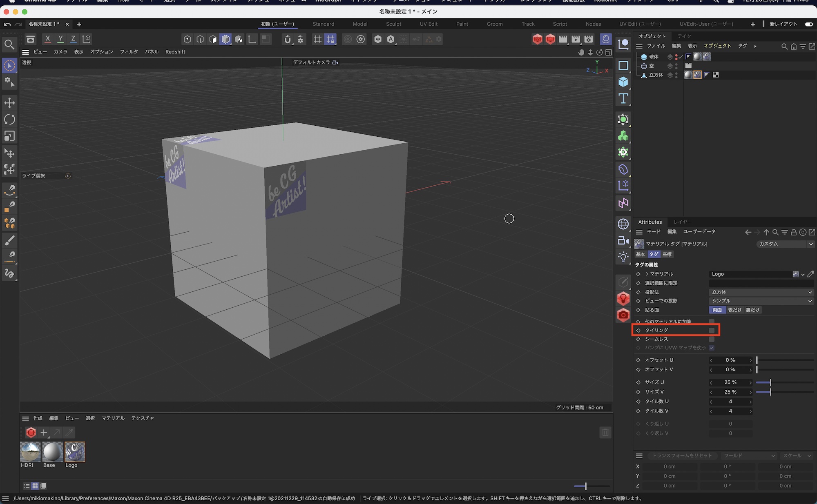Select the Move tool in left toolbar
The image size is (817, 504).
(9, 102)
